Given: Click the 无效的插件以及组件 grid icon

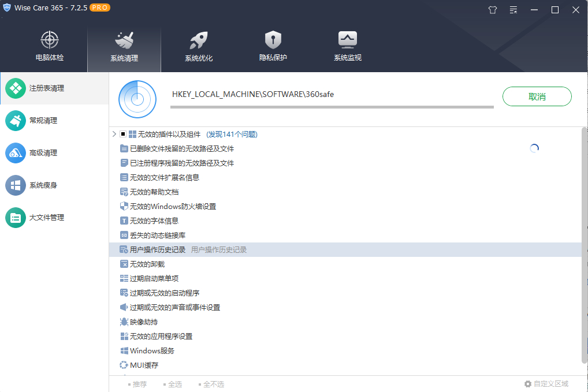Looking at the screenshot, I should coord(132,134).
